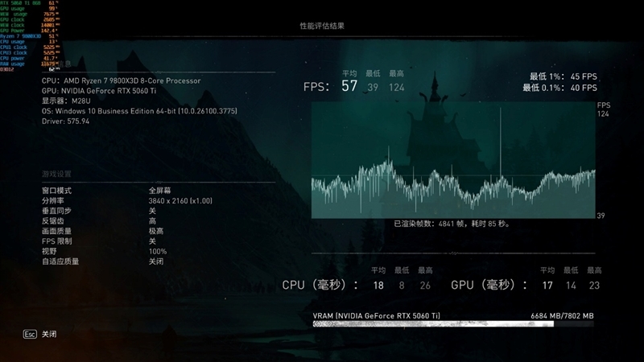Image resolution: width=644 pixels, height=362 pixels.
Task: Click the VRAM (NVIDIA GeForce RTX 5060 Ti) label
Action: [376, 315]
